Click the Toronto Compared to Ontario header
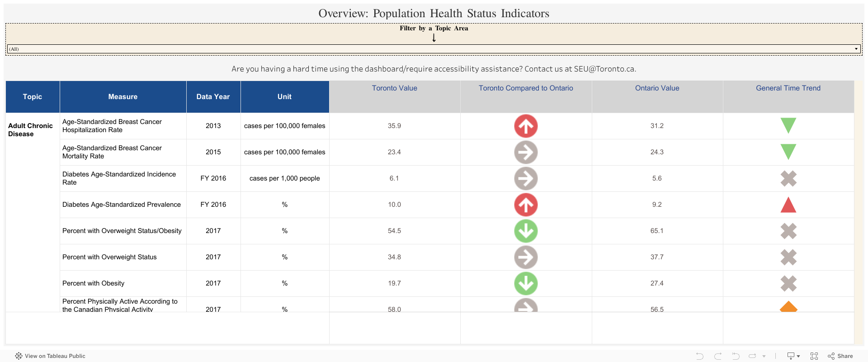868x362 pixels. coord(526,88)
